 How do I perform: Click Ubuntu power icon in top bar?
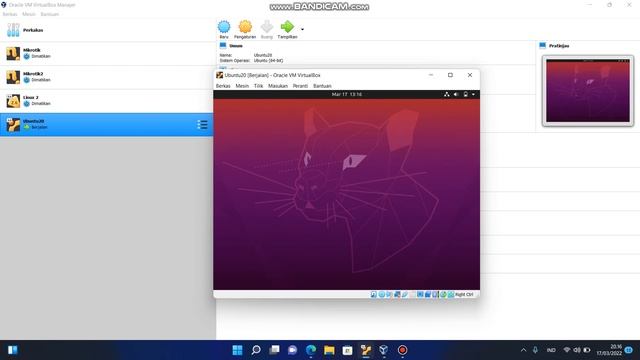(466, 94)
